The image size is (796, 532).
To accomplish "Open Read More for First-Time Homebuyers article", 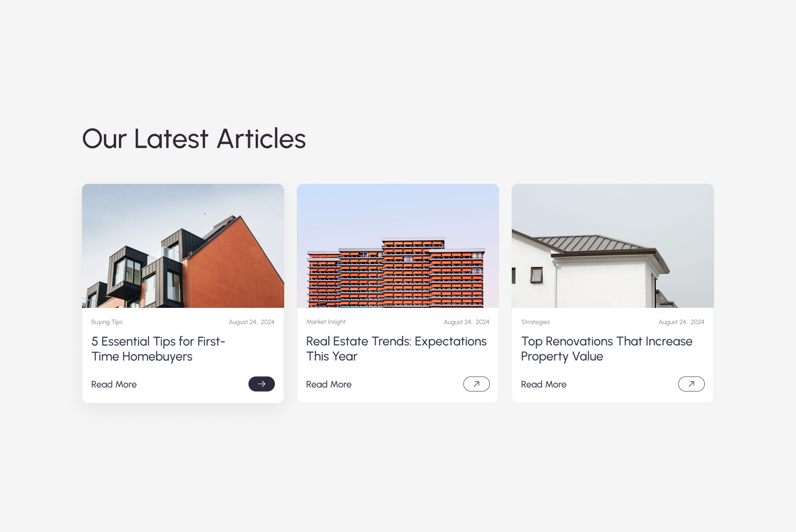I will pyautogui.click(x=114, y=384).
